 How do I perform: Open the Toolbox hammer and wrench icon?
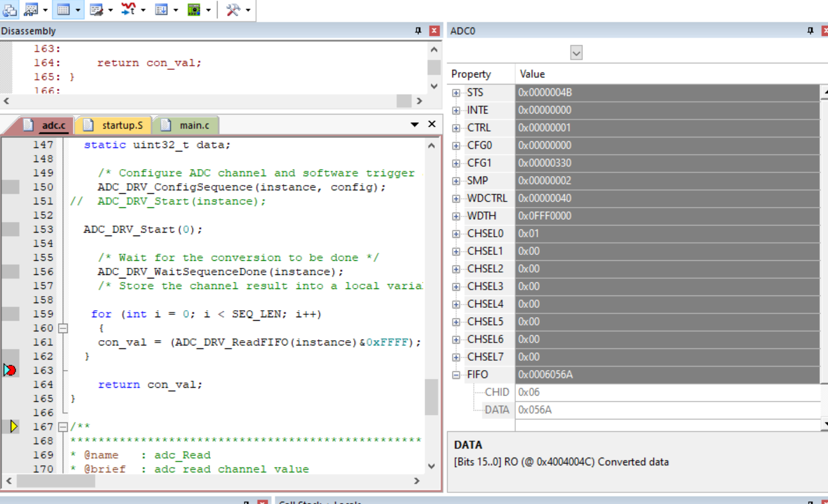tap(233, 9)
